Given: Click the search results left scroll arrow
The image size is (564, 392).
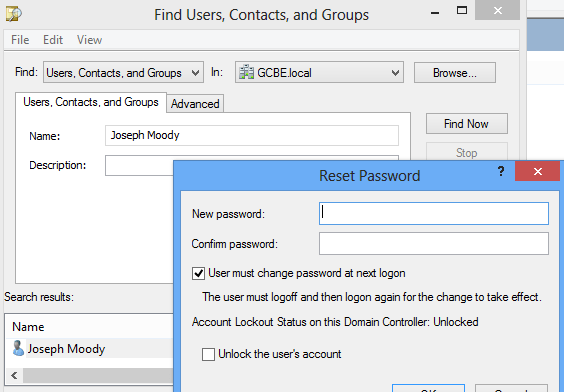Looking at the screenshot, I should point(14,375).
